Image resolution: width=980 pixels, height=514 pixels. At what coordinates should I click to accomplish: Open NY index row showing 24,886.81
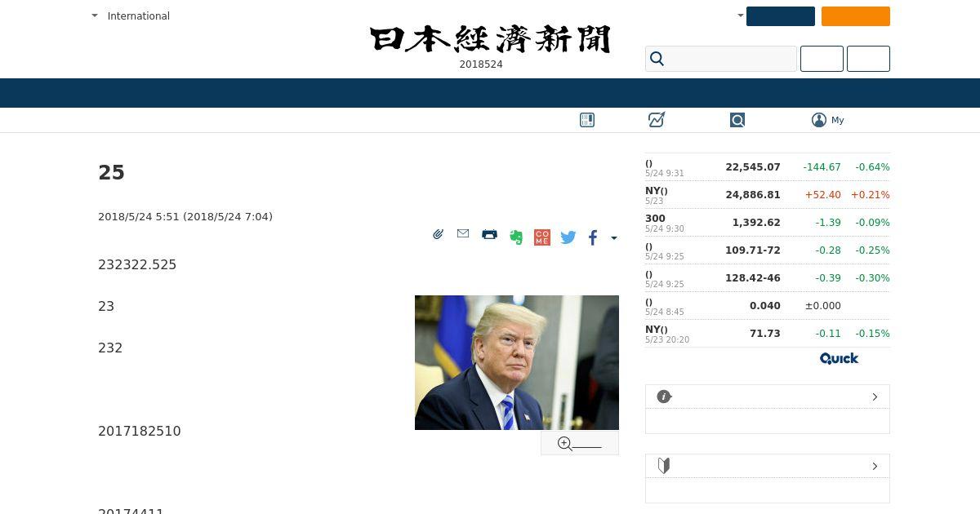tap(768, 195)
